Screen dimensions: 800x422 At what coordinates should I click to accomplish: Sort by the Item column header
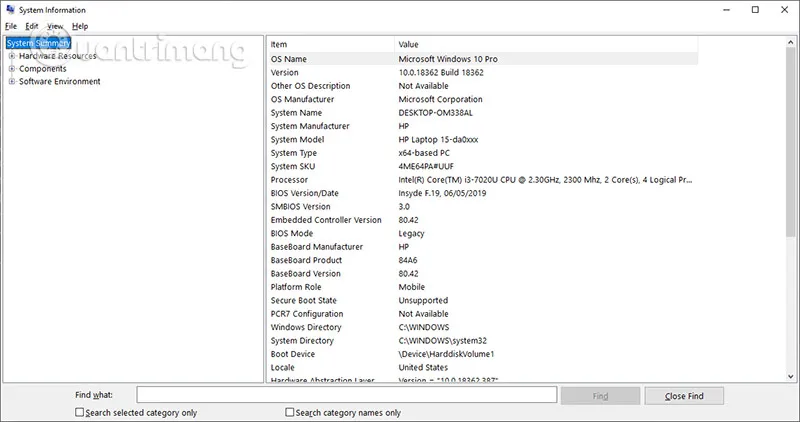(x=330, y=45)
